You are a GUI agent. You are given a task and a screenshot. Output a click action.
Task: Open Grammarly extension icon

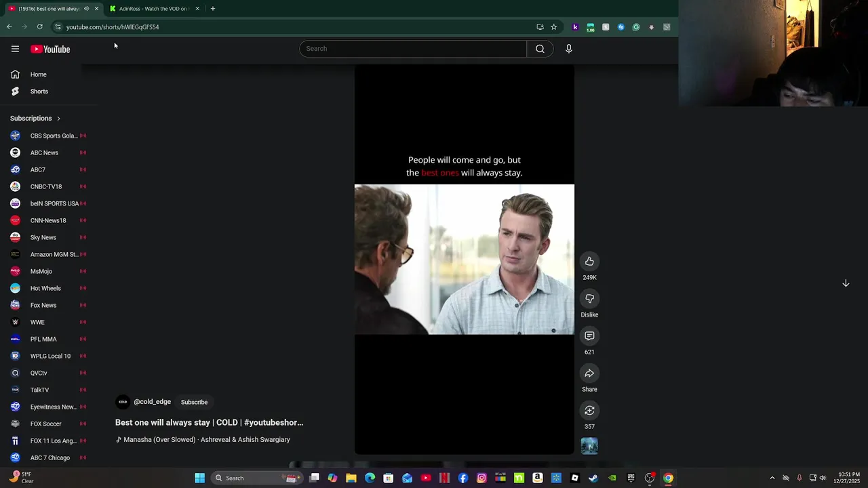pyautogui.click(x=636, y=27)
